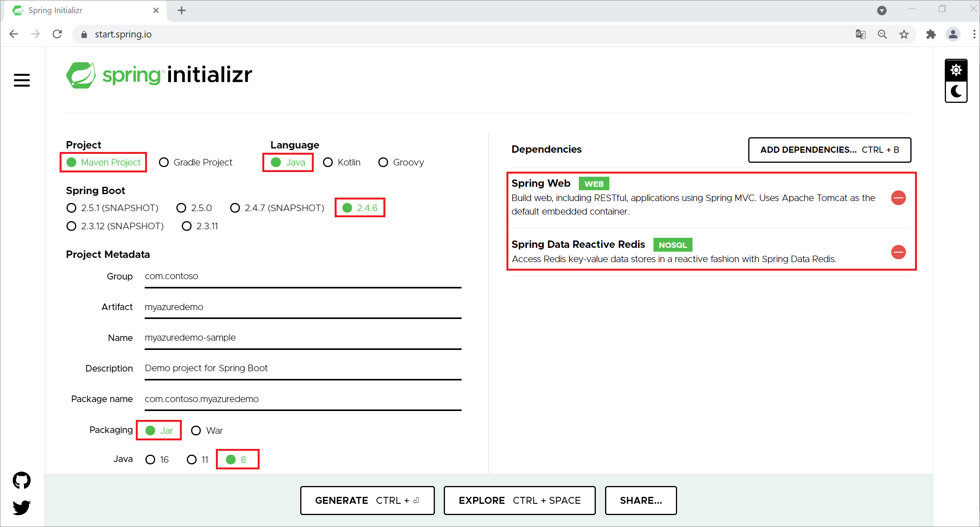Open the hamburger menu
This screenshot has width=980, height=527.
tap(22, 80)
